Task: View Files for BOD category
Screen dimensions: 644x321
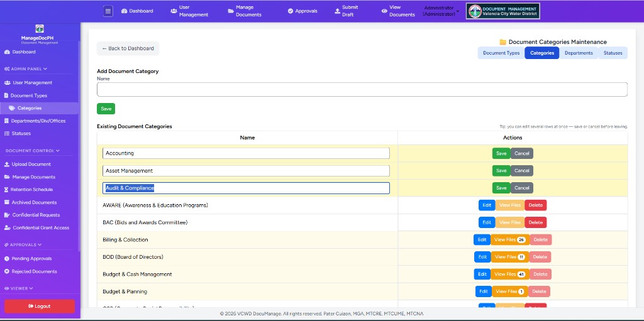Action: (509, 257)
